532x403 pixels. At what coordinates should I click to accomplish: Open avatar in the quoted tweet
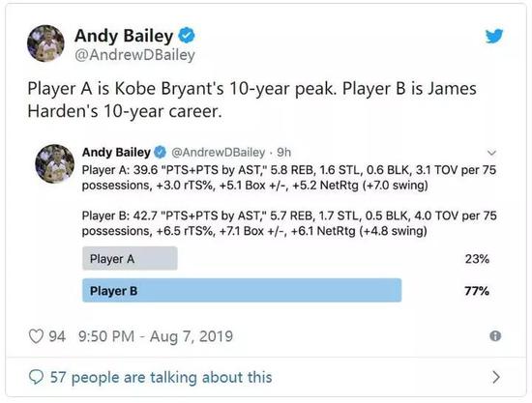[54, 163]
